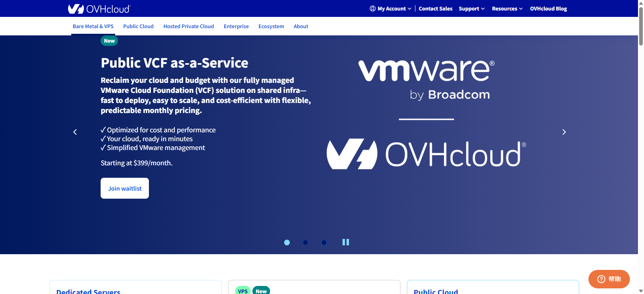Click the page vertical scrollbar thumb
This screenshot has width=644, height=294.
641,26
